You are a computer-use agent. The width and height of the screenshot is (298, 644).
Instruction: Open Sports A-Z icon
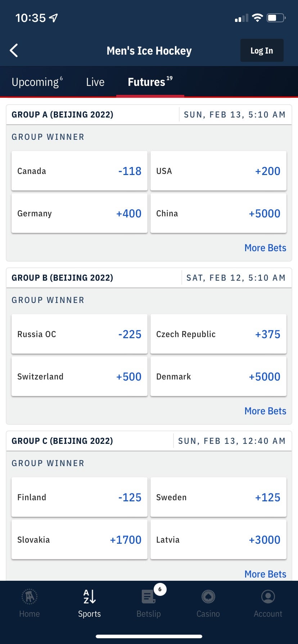pyautogui.click(x=89, y=597)
